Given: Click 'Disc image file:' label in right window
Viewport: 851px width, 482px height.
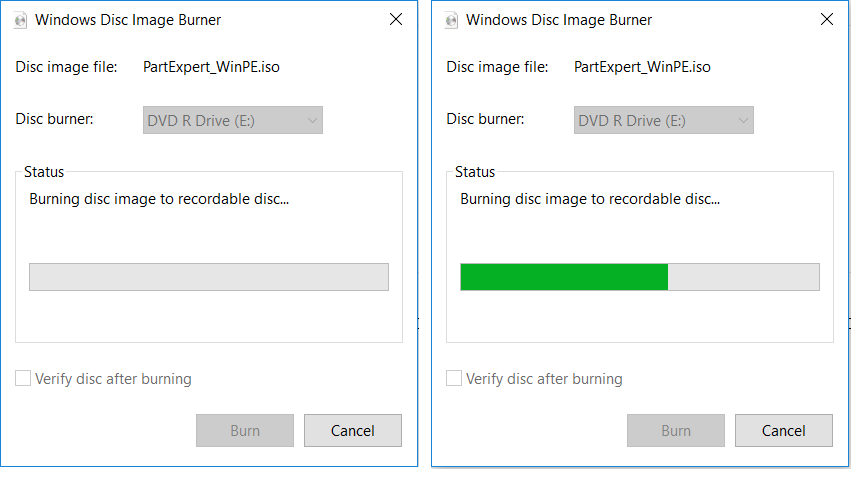Looking at the screenshot, I should coord(497,67).
